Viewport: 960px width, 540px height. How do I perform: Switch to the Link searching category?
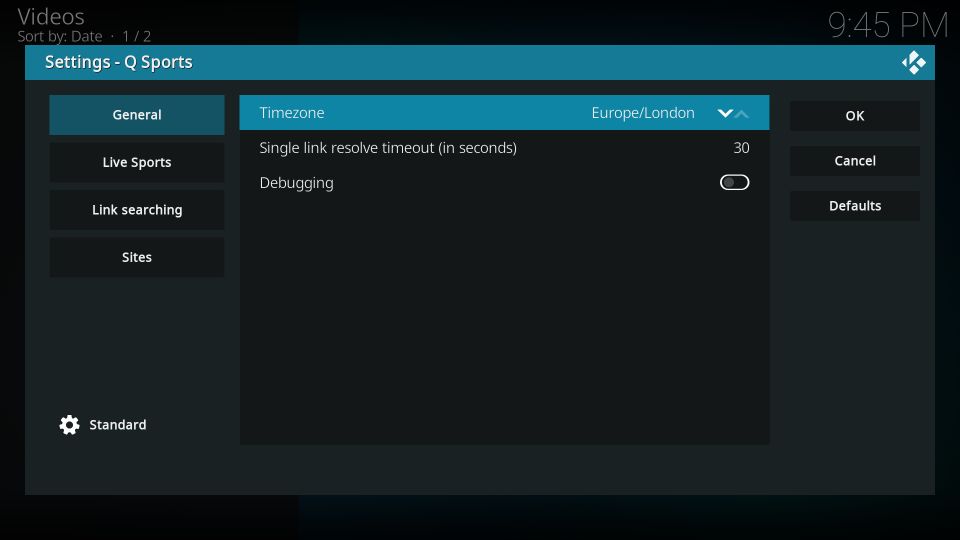tap(137, 210)
